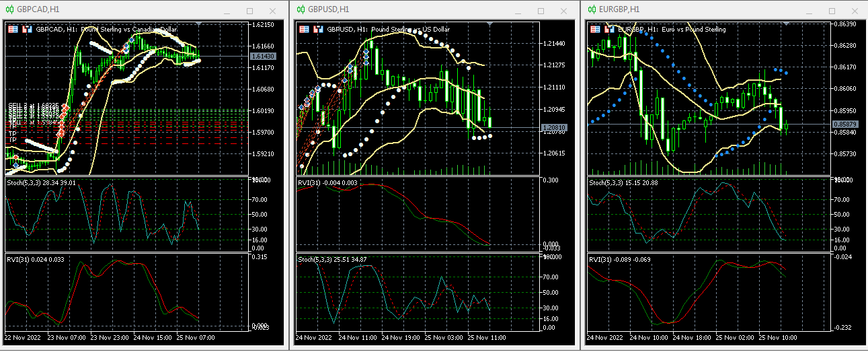Click the 'Pound Sterling vs Canadian Dollar' chart description
This screenshot has width=868, height=352.
point(129,30)
